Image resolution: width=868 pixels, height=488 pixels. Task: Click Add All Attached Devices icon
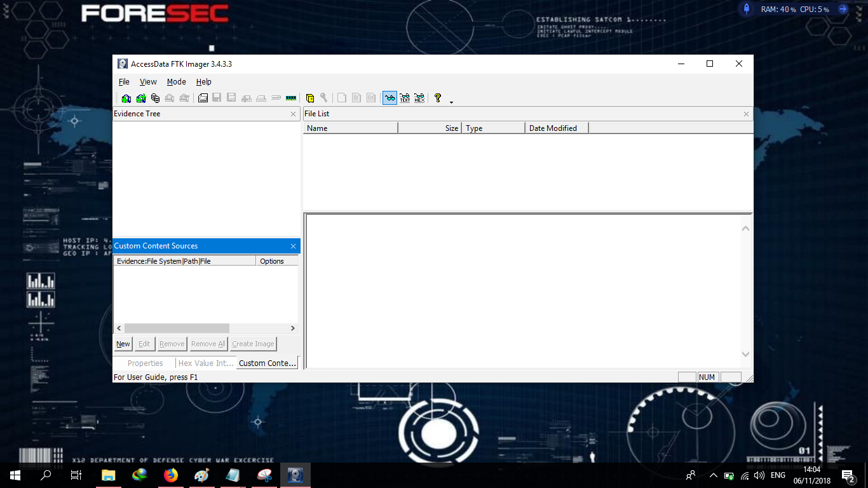coord(141,98)
